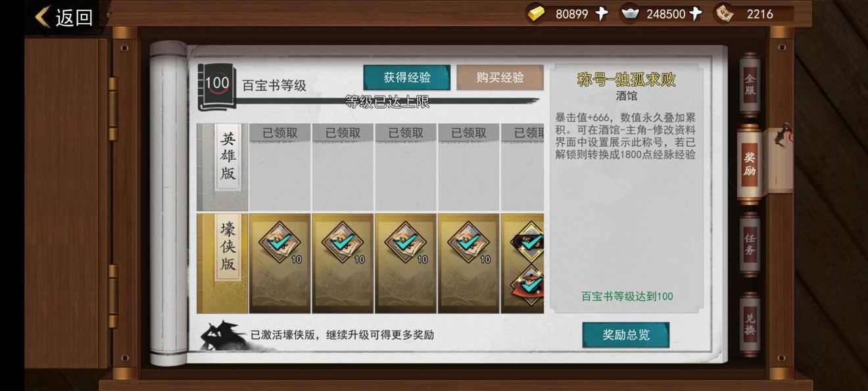Open the 奖励总览 overview button
Screen dimensions: 868x391
[x=626, y=334]
